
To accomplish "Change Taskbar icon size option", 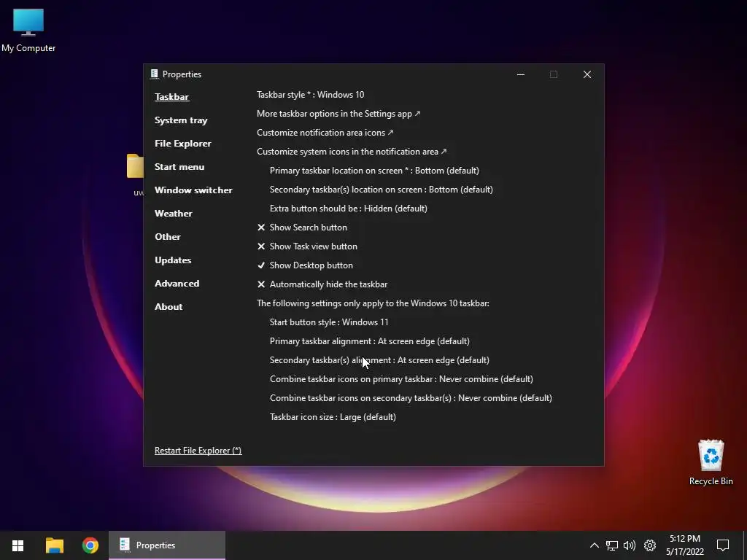I will (333, 417).
